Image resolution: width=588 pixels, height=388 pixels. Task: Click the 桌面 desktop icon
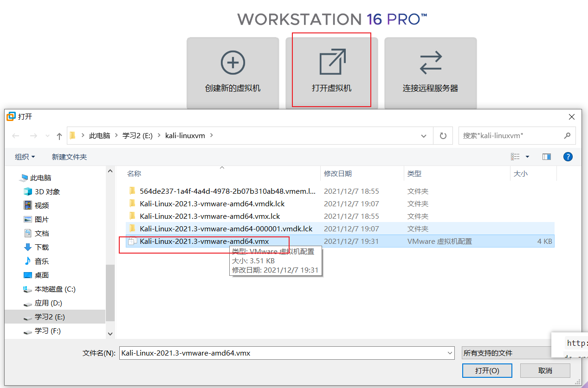point(28,275)
